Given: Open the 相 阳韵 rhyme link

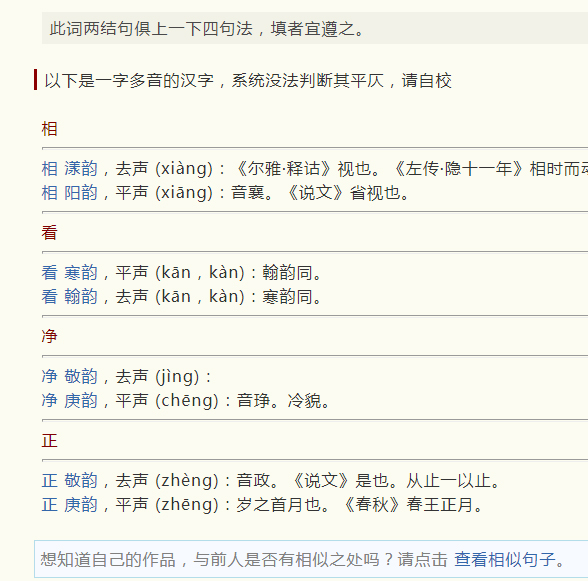Looking at the screenshot, I should (69, 193).
